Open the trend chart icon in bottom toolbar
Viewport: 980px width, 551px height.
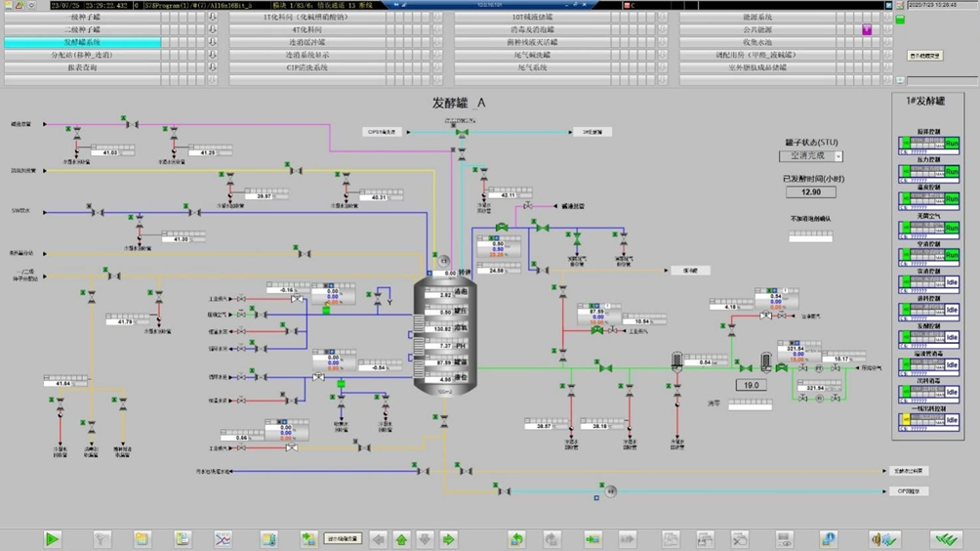[x=224, y=539]
